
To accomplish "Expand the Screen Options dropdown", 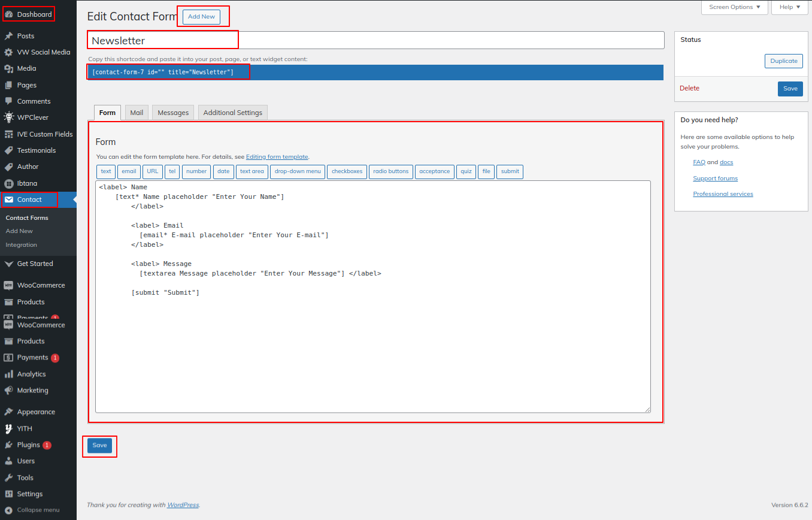I will coord(734,7).
